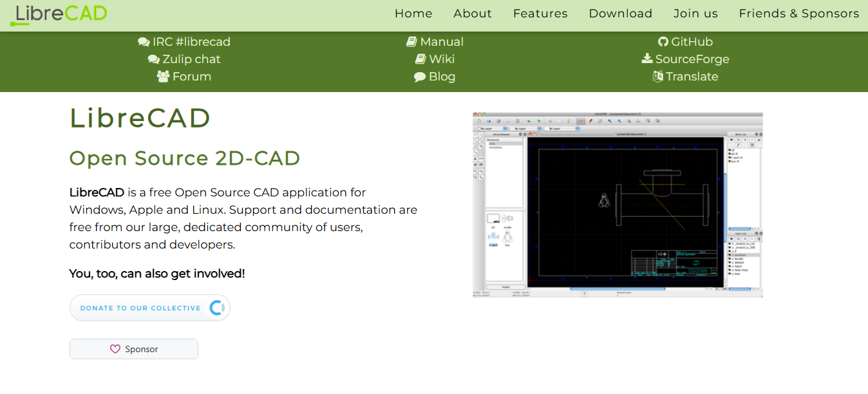Open the Forum via the people icon

(x=163, y=76)
